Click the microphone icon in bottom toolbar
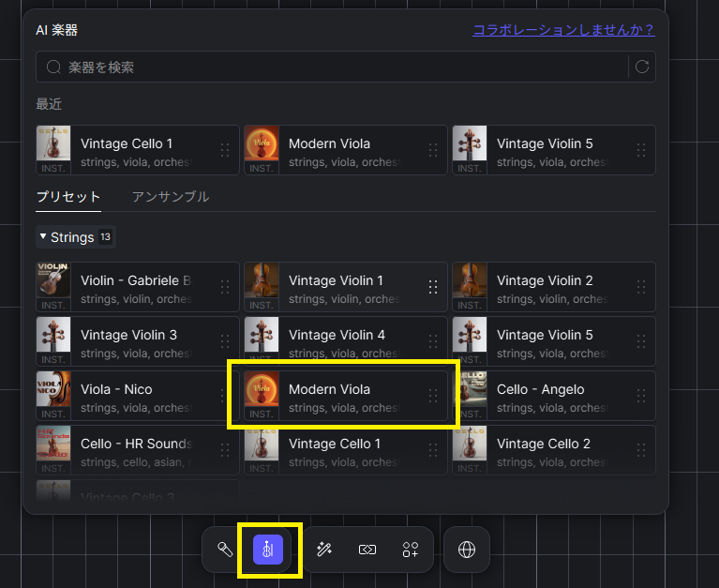 pos(225,550)
